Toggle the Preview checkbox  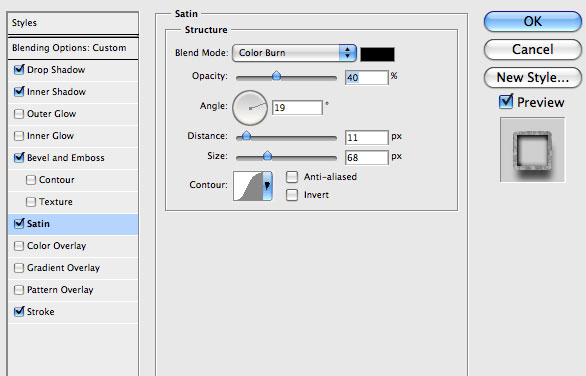(x=506, y=102)
